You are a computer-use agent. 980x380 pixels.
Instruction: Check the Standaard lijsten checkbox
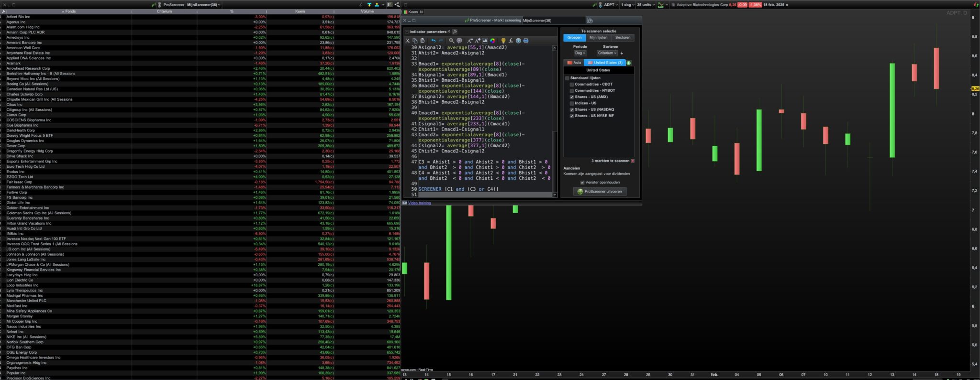(568, 78)
